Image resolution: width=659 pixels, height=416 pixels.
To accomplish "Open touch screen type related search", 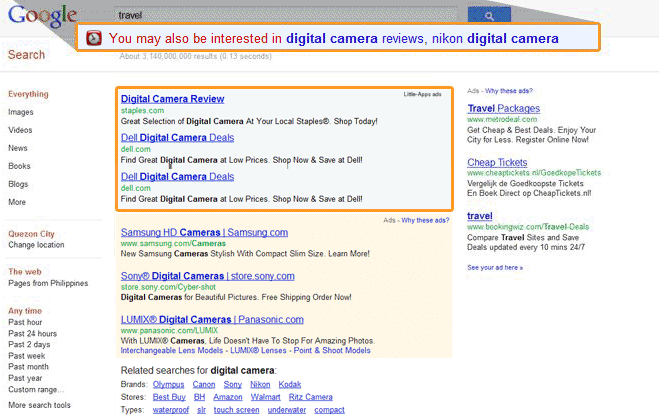I will coord(237,410).
